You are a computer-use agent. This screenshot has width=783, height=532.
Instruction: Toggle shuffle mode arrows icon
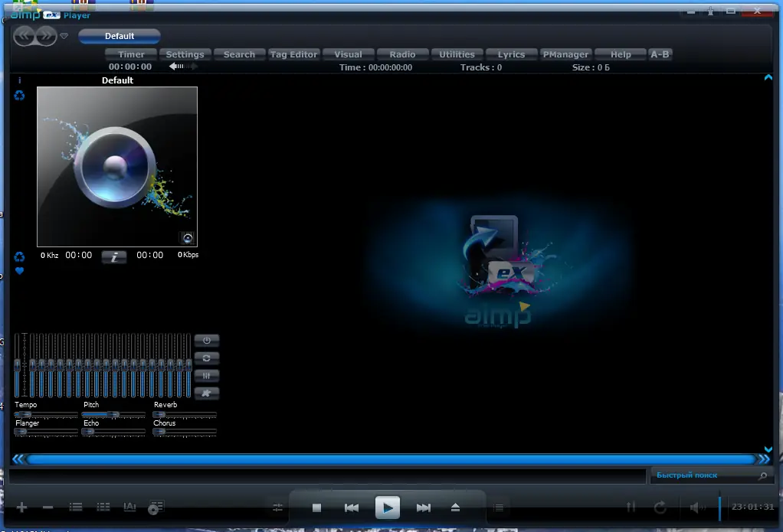pyautogui.click(x=631, y=507)
